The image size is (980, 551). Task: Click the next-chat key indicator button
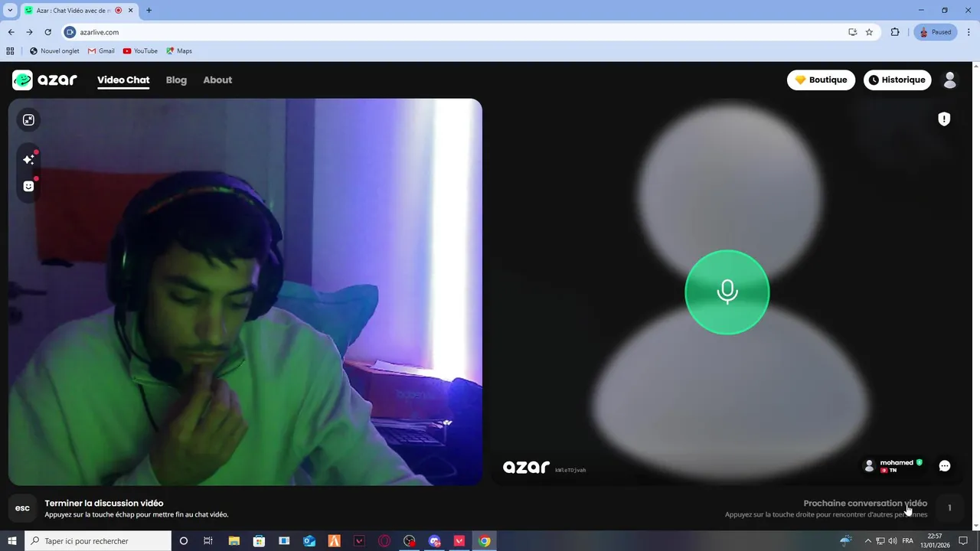tap(949, 508)
